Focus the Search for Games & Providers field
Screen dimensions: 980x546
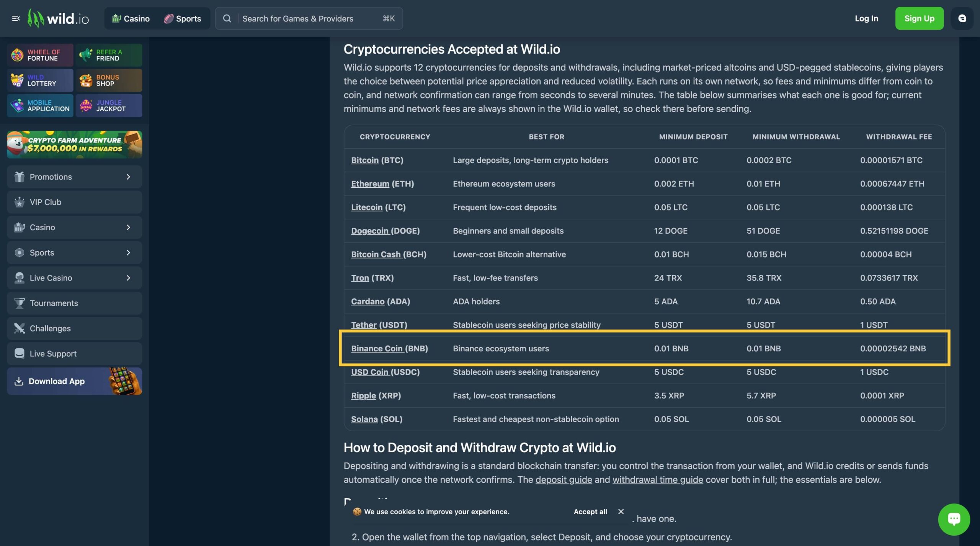(309, 18)
